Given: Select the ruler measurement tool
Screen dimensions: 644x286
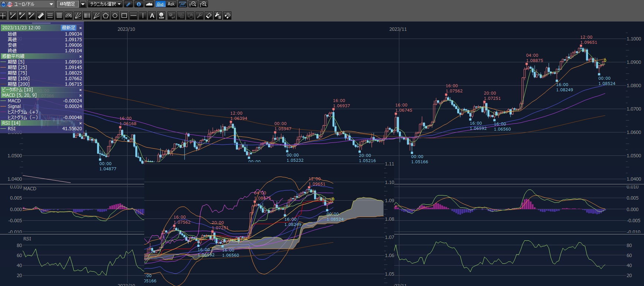Looking at the screenshot, I should pos(41,16).
